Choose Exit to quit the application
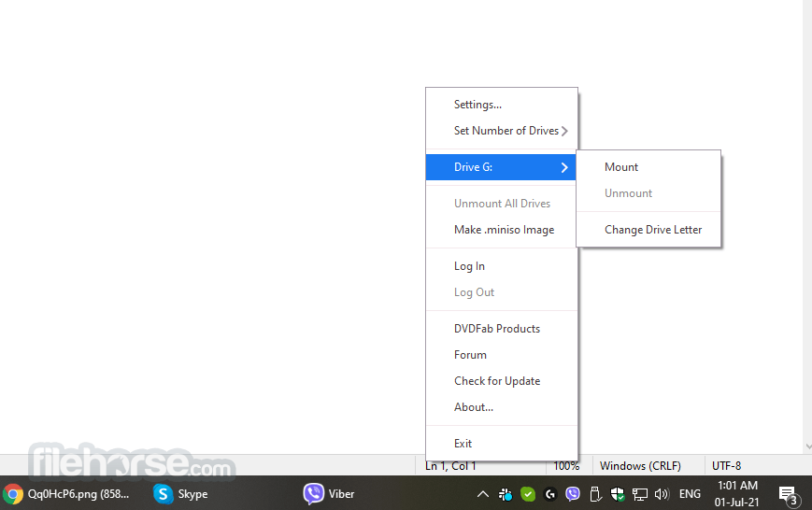 [501, 444]
